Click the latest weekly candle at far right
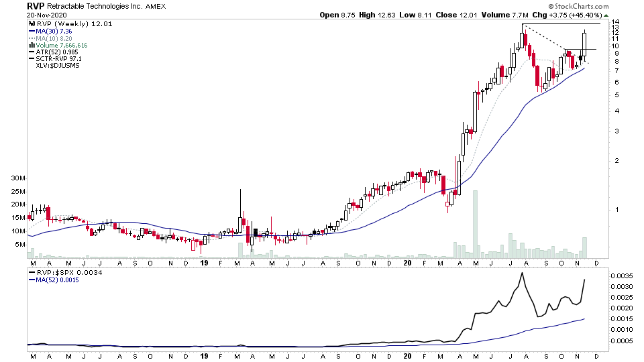Image resolution: width=644 pixels, height=362 pixels. pos(584,44)
